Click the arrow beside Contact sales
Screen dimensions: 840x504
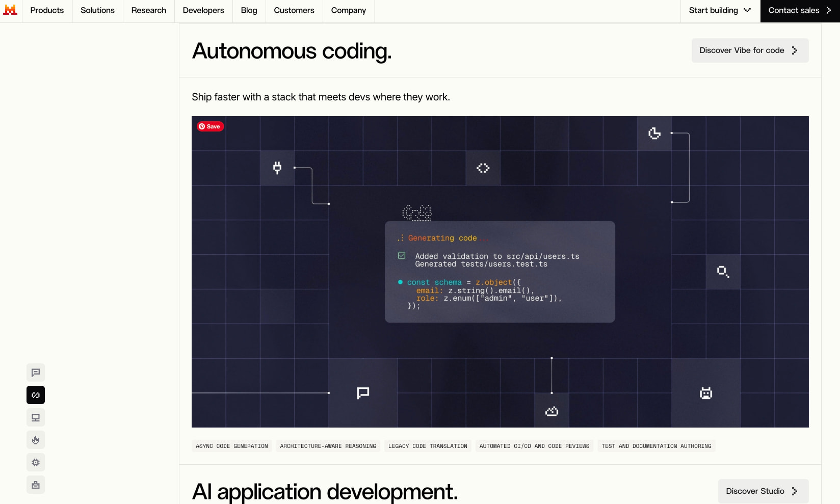pos(829,10)
